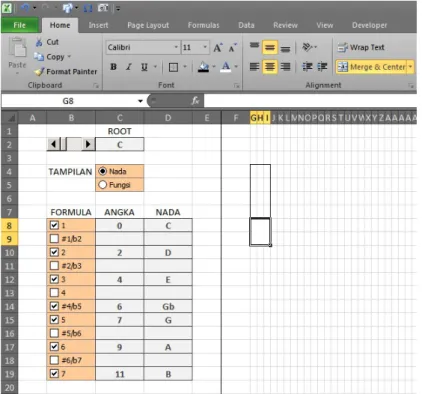Switch to the Insert tab
The height and width of the screenshot is (394, 422).
coord(98,25)
